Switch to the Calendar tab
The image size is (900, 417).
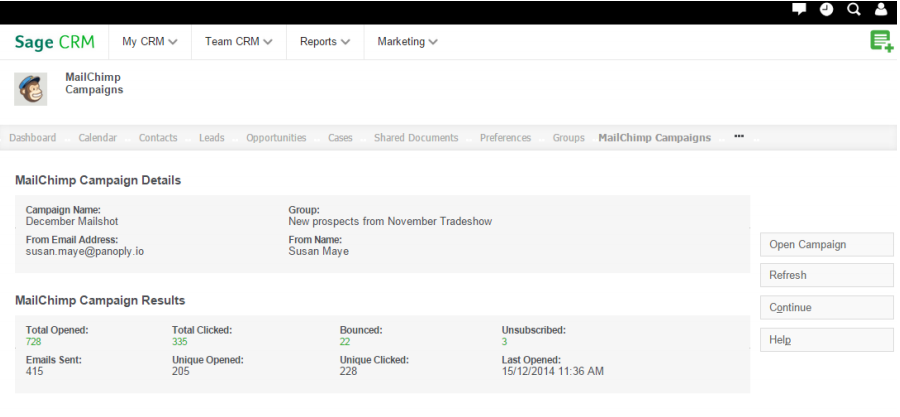coord(98,138)
